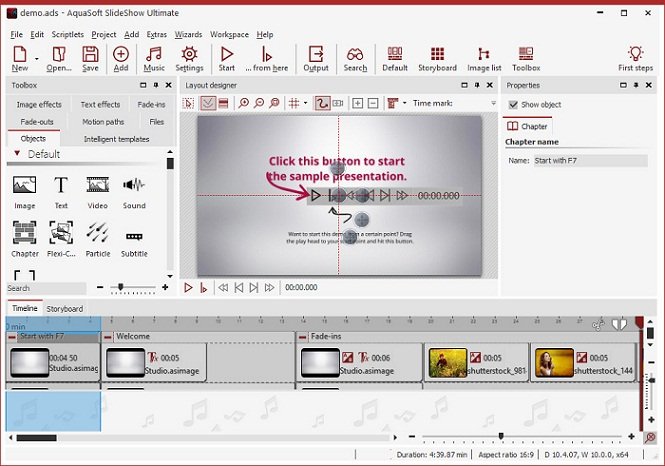
Task: Open First steps lightbulb icon
Action: [x=635, y=59]
